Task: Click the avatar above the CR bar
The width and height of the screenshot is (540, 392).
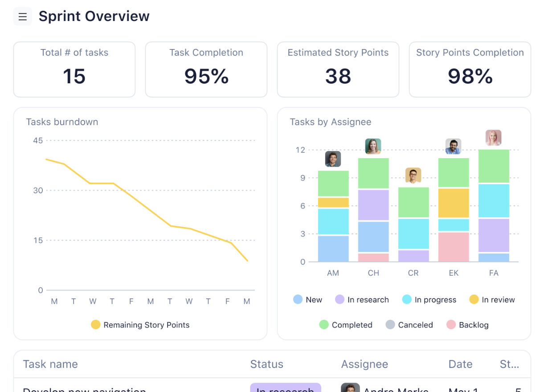Action: [x=413, y=176]
